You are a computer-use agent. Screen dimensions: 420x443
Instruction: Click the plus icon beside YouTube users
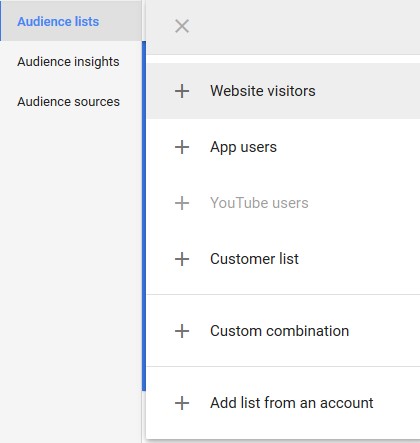pos(182,203)
